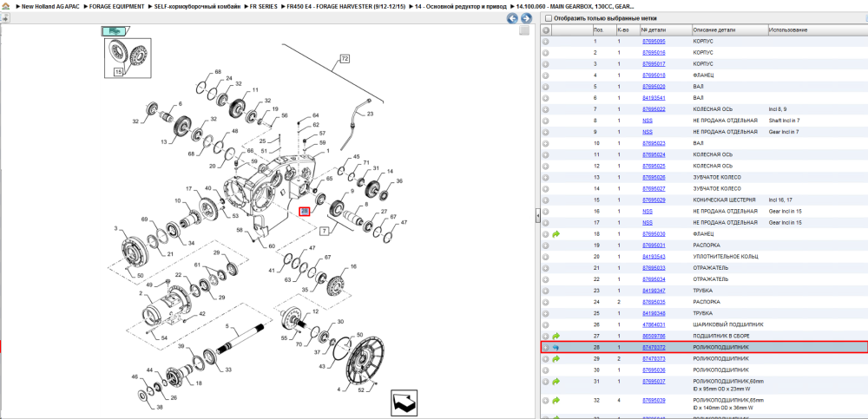
Task: Click plus icon for part 87695017
Action: (x=546, y=64)
